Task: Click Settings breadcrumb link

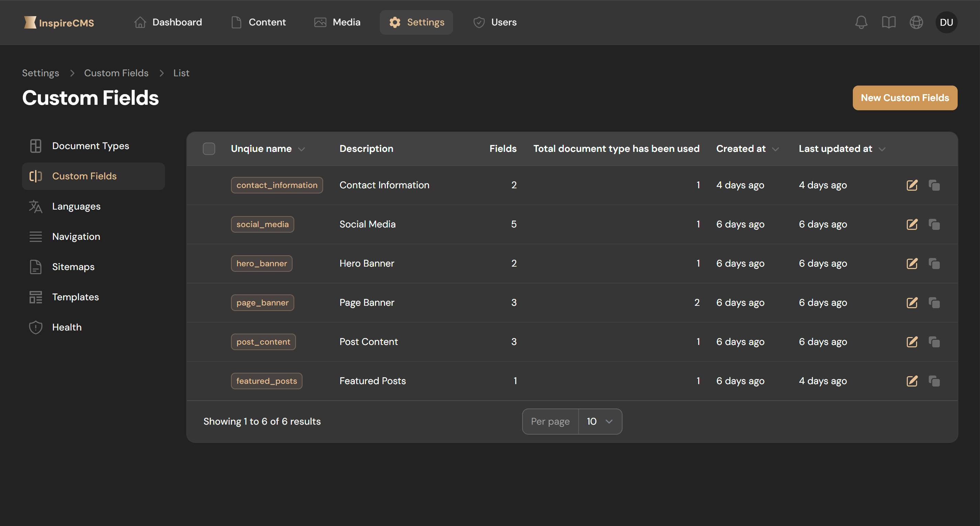Action: [x=40, y=73]
